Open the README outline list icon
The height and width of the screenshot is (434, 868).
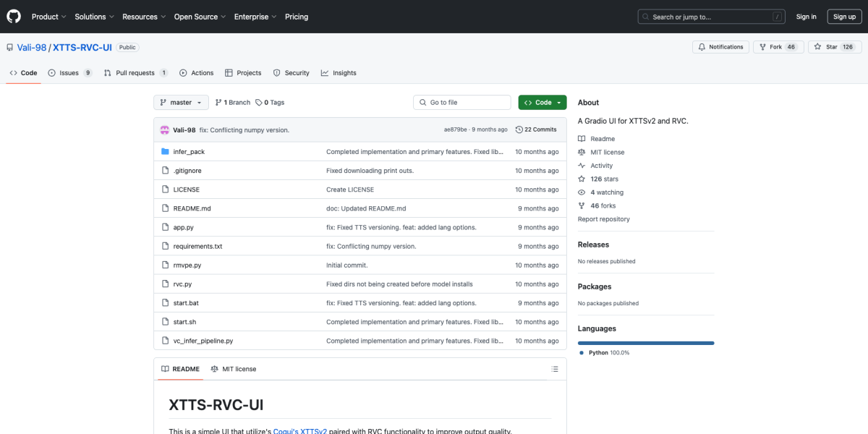click(554, 369)
